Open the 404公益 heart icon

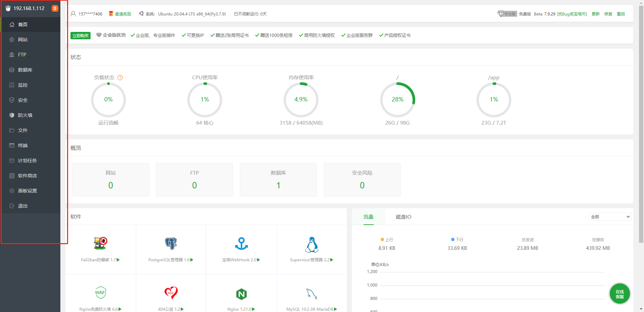(171, 293)
